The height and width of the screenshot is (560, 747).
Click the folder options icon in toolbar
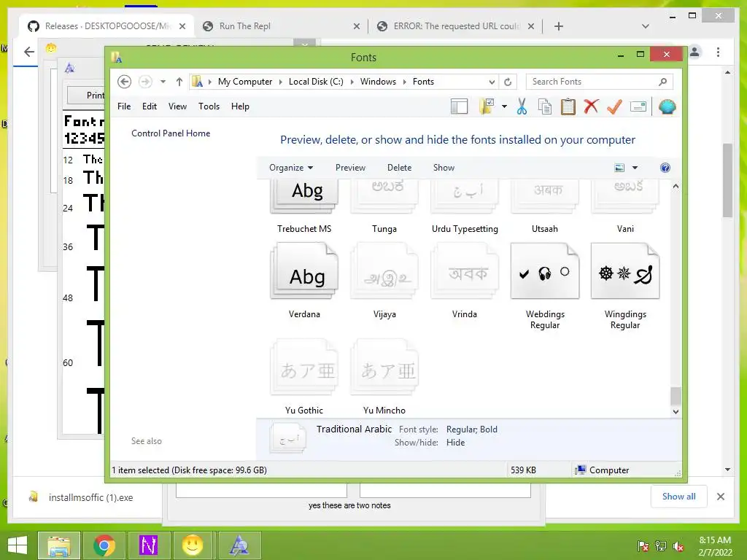(487, 106)
